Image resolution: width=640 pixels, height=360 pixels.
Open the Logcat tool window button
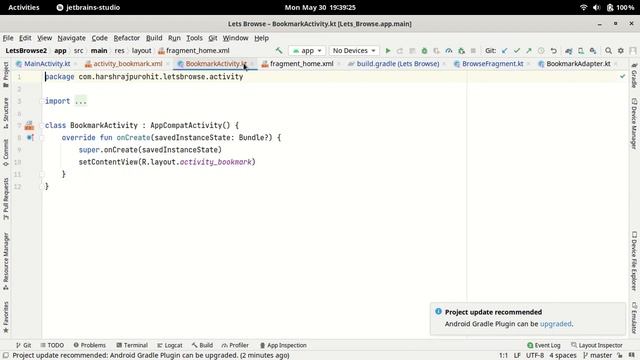point(169,345)
